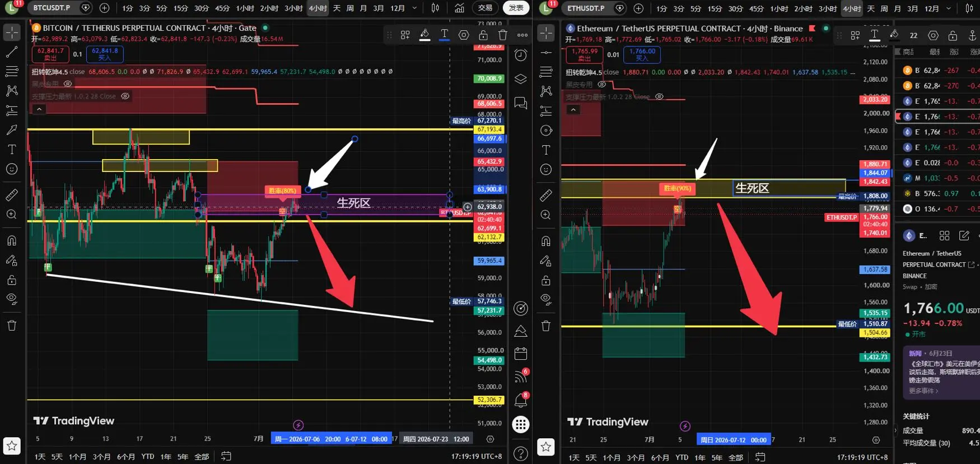Open ETHUSDT.P symbol search
980x464 pixels.
[586, 8]
